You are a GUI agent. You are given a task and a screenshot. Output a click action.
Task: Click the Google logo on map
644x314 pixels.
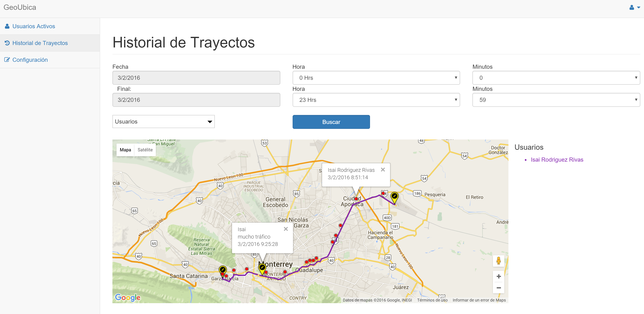pyautogui.click(x=128, y=297)
